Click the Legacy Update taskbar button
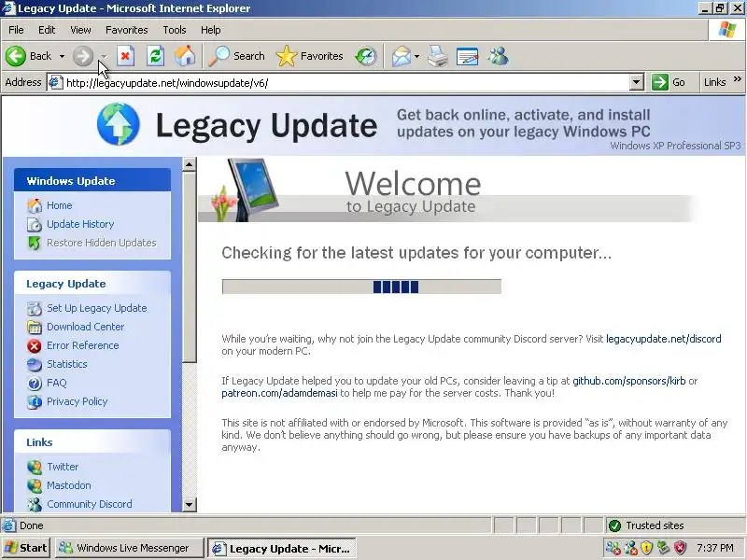Viewport: 747px width, 560px height. 282,548
